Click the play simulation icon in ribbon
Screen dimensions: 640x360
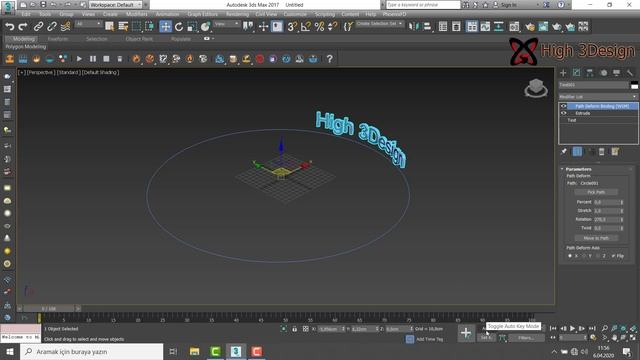pyautogui.click(x=79, y=59)
